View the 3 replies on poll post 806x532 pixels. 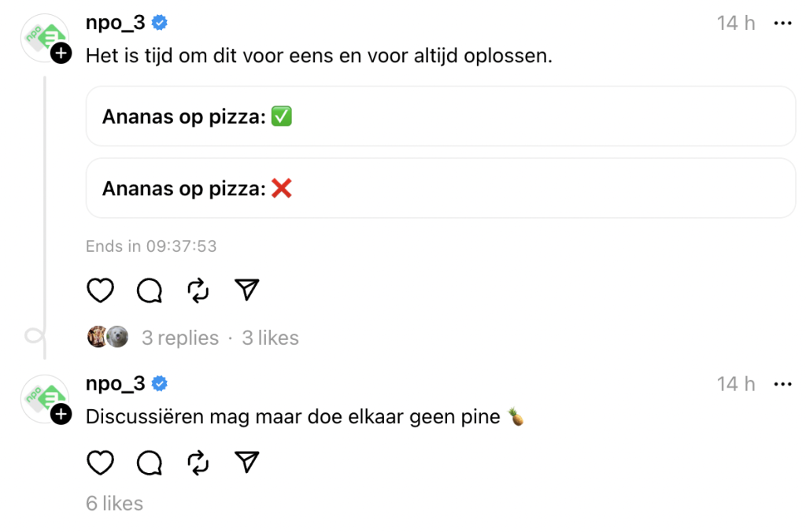coord(180,338)
